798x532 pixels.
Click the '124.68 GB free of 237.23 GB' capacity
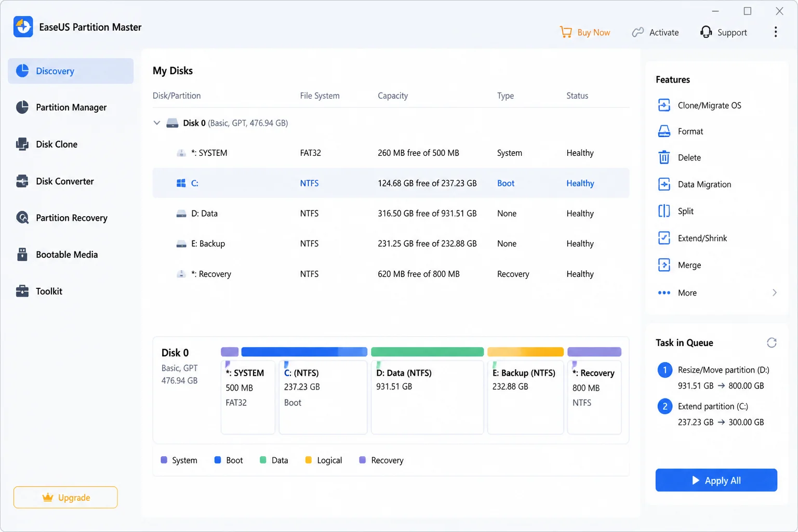(x=427, y=183)
